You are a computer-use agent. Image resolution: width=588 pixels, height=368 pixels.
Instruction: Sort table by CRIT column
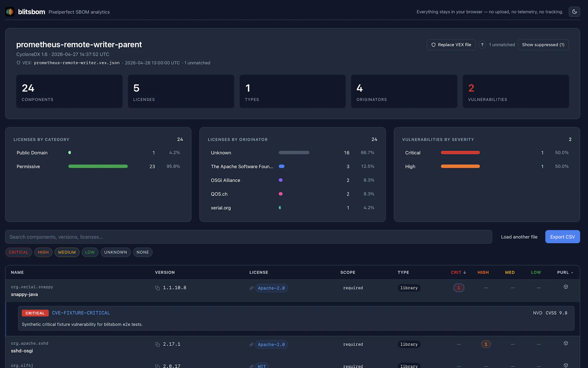pyautogui.click(x=458, y=272)
